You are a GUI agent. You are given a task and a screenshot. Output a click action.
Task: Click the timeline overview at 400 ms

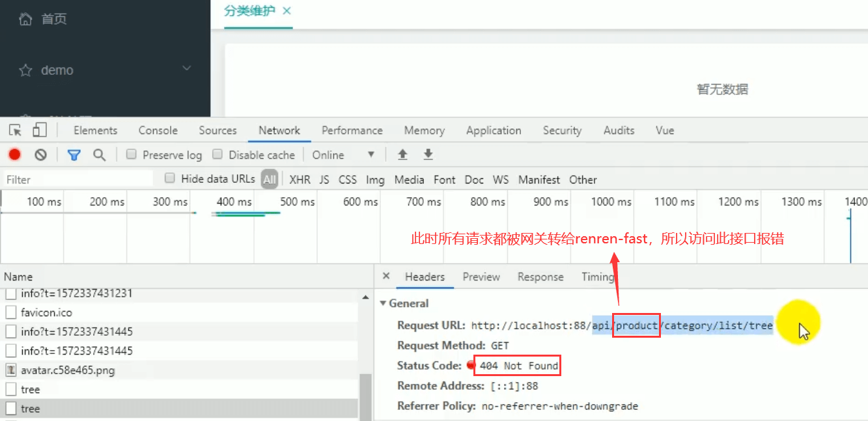pyautogui.click(x=234, y=202)
